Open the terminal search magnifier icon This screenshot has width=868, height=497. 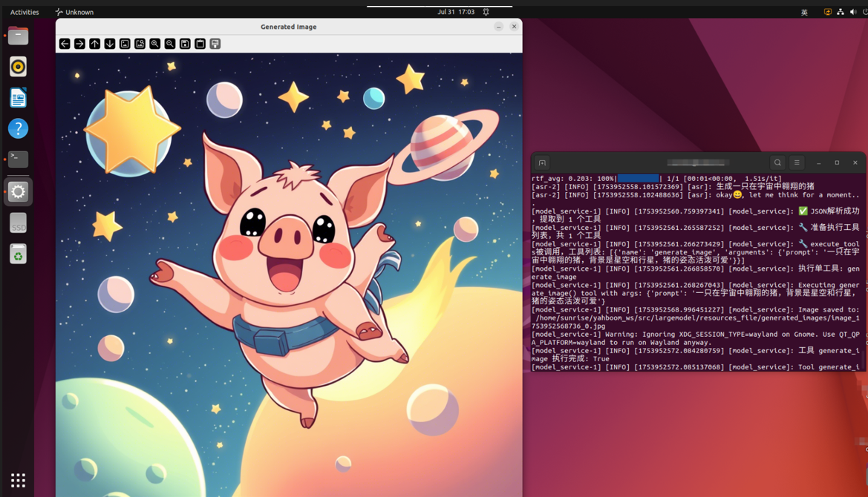pyautogui.click(x=777, y=162)
